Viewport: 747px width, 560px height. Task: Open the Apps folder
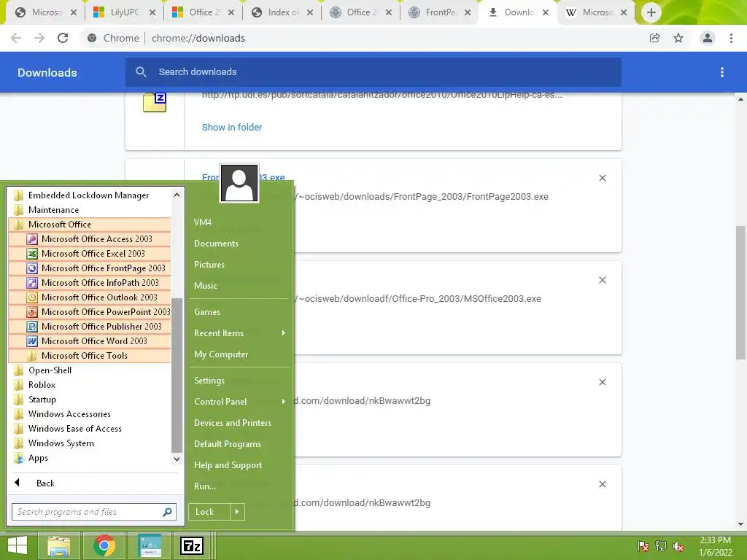click(x=90, y=458)
